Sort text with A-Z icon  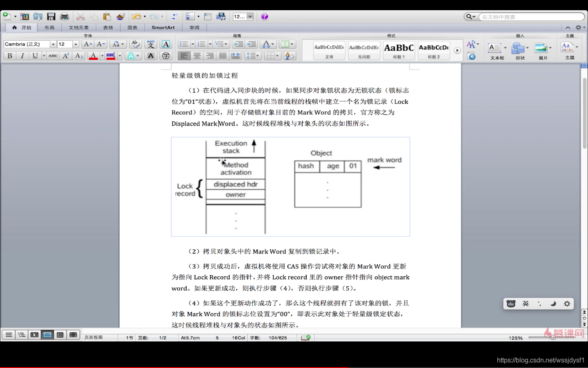pos(290,56)
